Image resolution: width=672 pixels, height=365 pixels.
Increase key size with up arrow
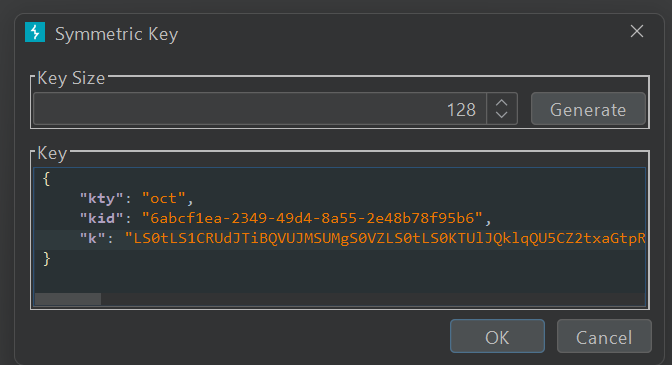[501, 103]
